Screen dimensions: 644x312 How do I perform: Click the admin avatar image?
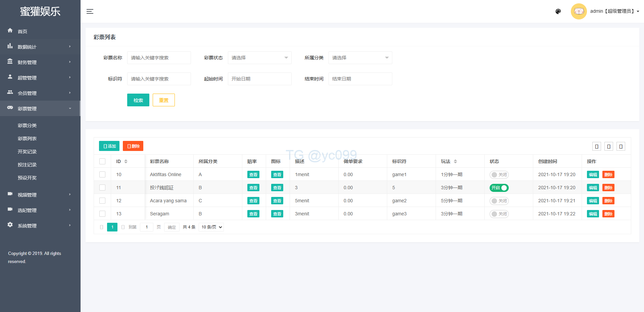(x=579, y=11)
